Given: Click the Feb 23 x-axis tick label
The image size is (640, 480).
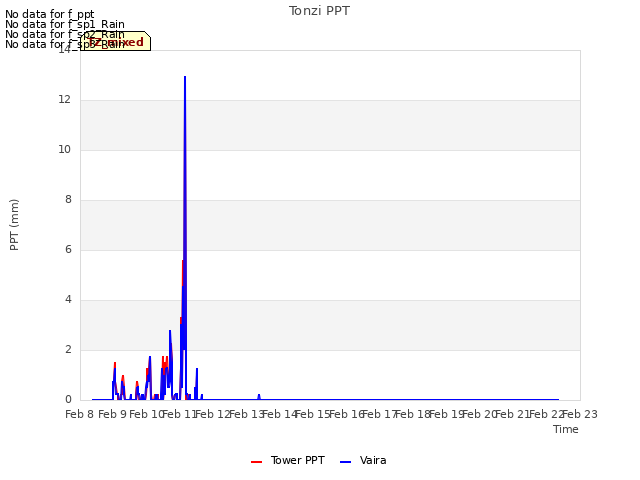Looking at the screenshot, I should pyautogui.click(x=580, y=414).
